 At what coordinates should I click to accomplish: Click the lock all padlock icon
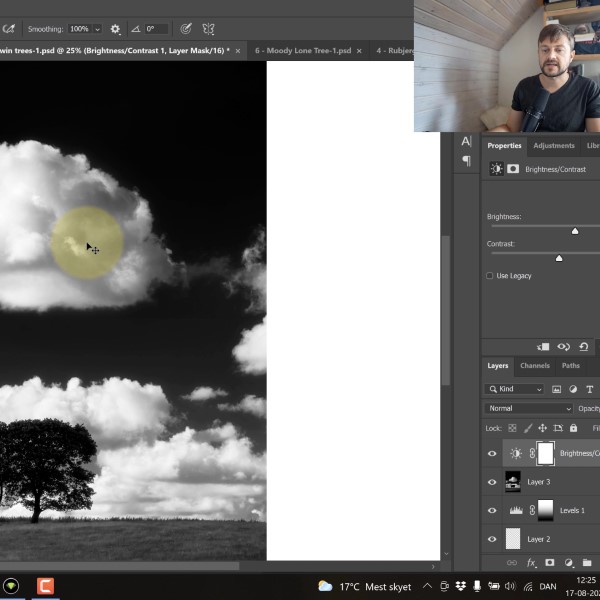click(x=573, y=428)
